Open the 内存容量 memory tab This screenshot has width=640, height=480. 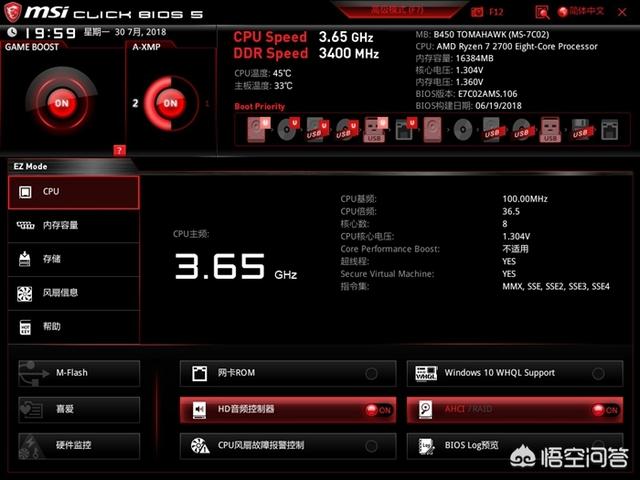coord(73,225)
